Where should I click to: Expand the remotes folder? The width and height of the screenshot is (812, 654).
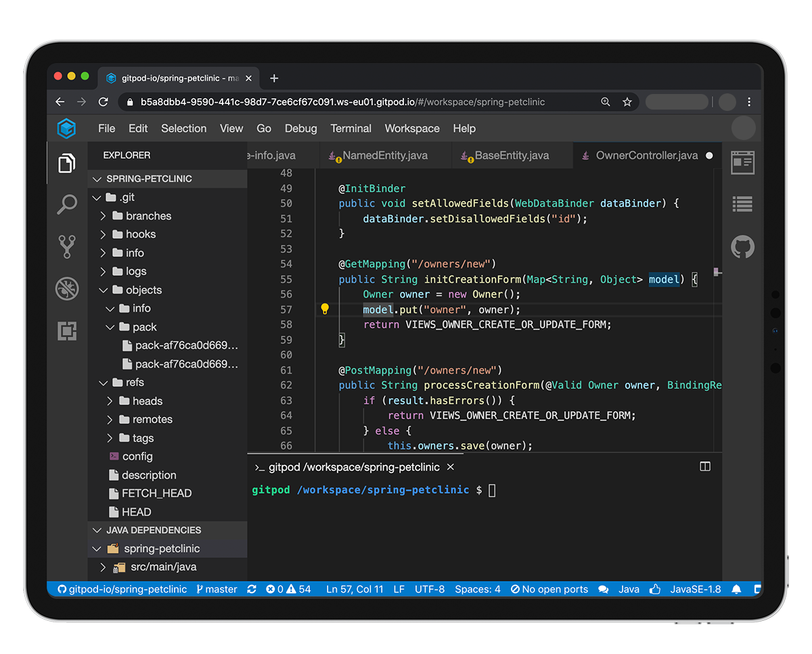[x=110, y=419]
